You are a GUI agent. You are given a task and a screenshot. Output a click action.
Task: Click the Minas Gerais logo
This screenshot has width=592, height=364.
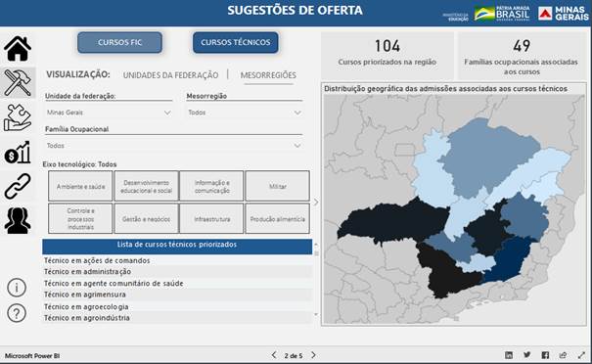click(x=564, y=14)
